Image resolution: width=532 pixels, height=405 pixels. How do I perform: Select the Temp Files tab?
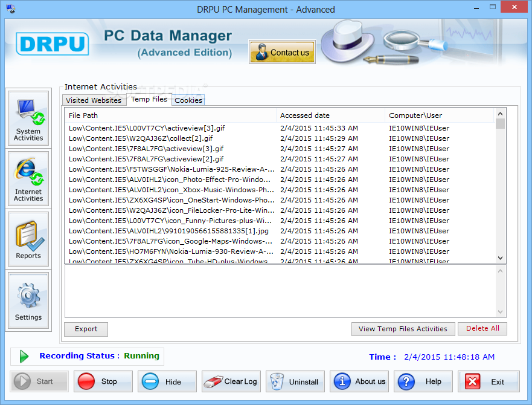point(149,99)
